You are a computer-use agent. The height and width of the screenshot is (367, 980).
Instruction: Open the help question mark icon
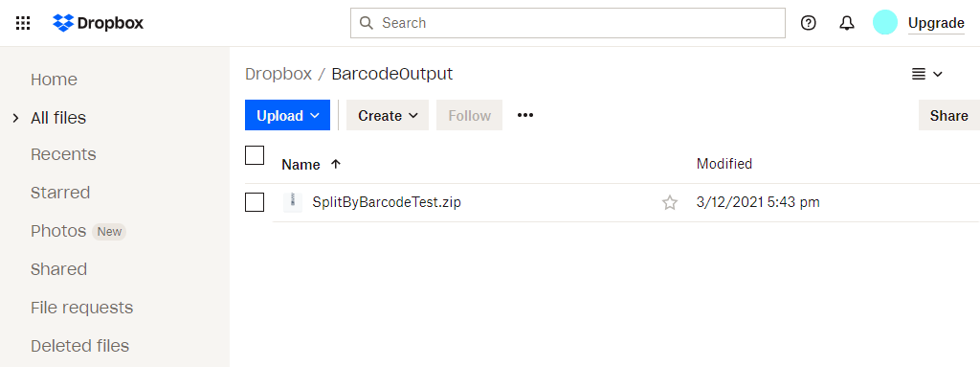[x=808, y=23]
